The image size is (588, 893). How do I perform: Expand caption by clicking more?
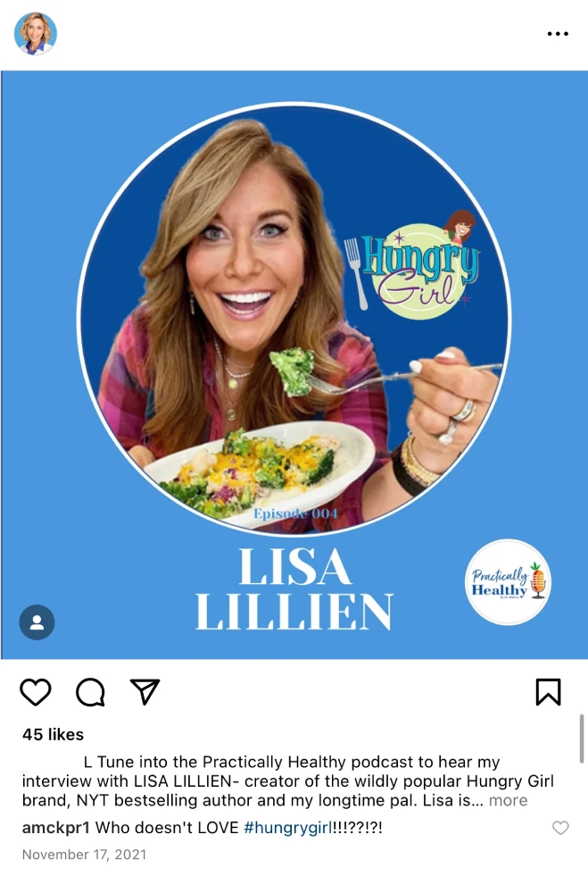coord(508,800)
